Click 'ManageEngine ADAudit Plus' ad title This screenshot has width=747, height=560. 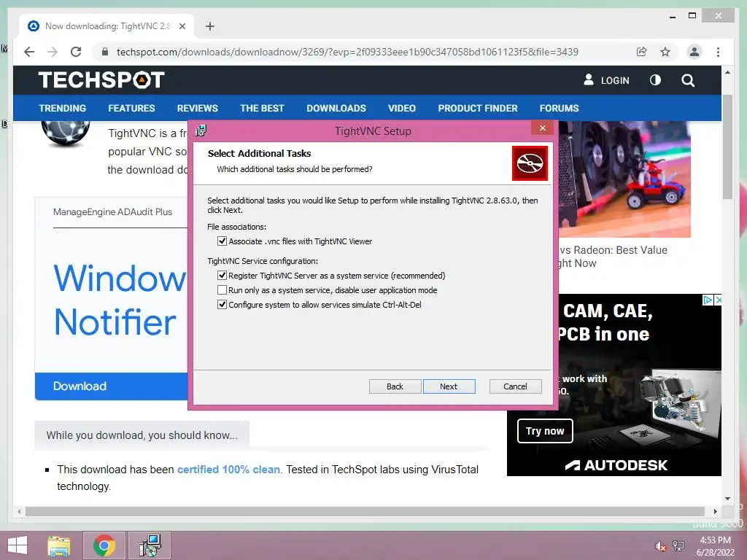[112, 212]
